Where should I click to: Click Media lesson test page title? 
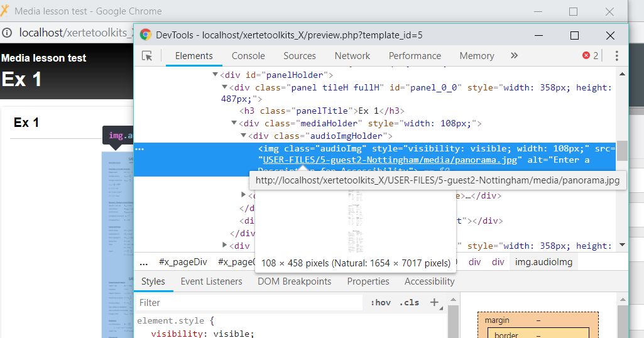pos(43,58)
